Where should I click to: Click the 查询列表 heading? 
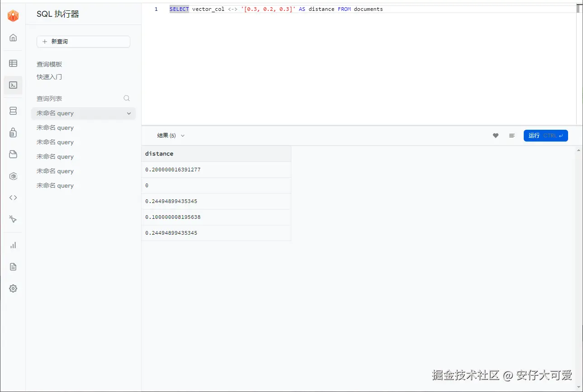click(x=49, y=99)
